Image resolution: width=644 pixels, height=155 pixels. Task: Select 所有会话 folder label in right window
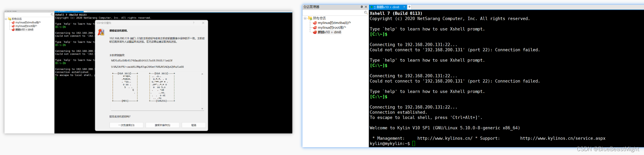point(319,18)
